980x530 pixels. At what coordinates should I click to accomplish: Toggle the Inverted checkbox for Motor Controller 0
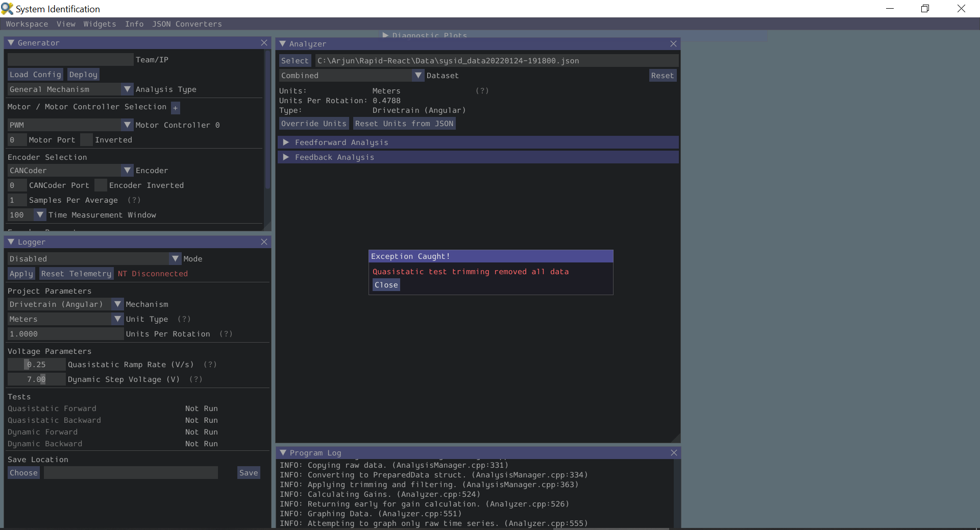point(86,139)
